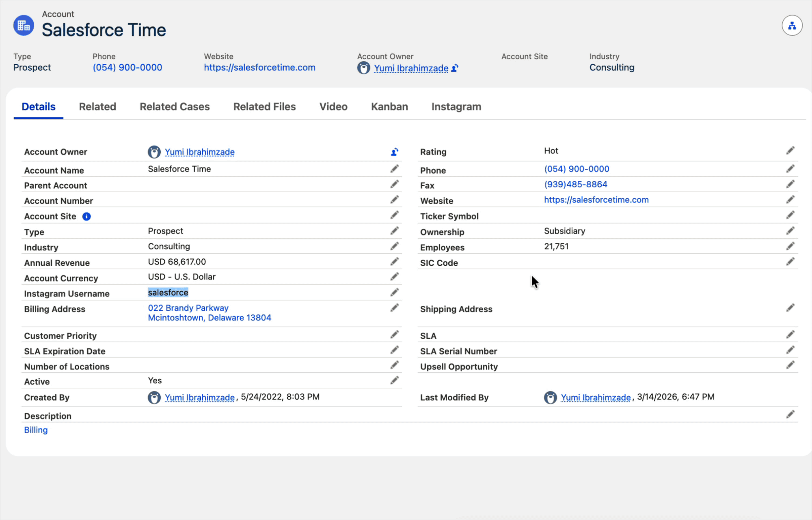The height and width of the screenshot is (520, 812).
Task: Switch to the Related Cases tab
Action: 174,106
